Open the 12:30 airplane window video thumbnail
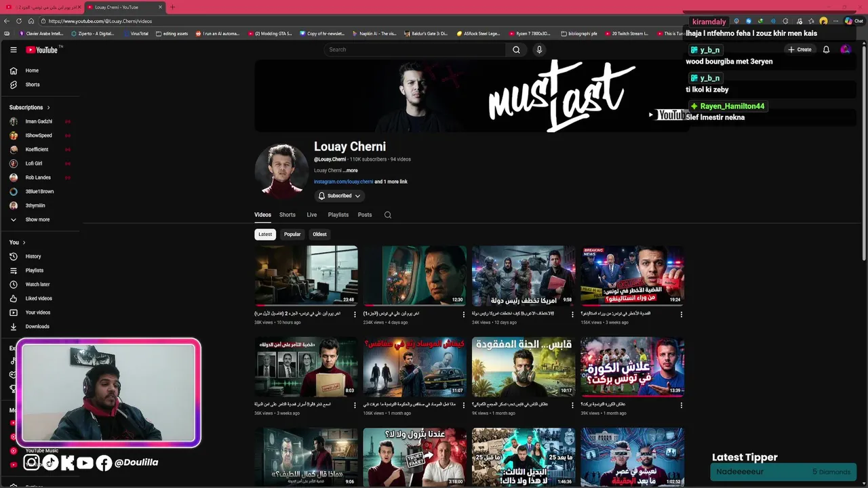This screenshot has width=868, height=488. tap(415, 275)
